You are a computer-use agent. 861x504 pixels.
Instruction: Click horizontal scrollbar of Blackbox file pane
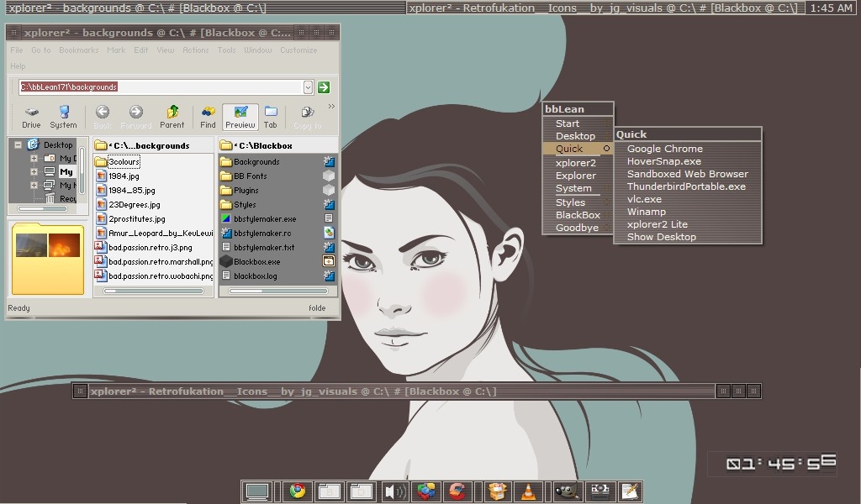[x=278, y=291]
